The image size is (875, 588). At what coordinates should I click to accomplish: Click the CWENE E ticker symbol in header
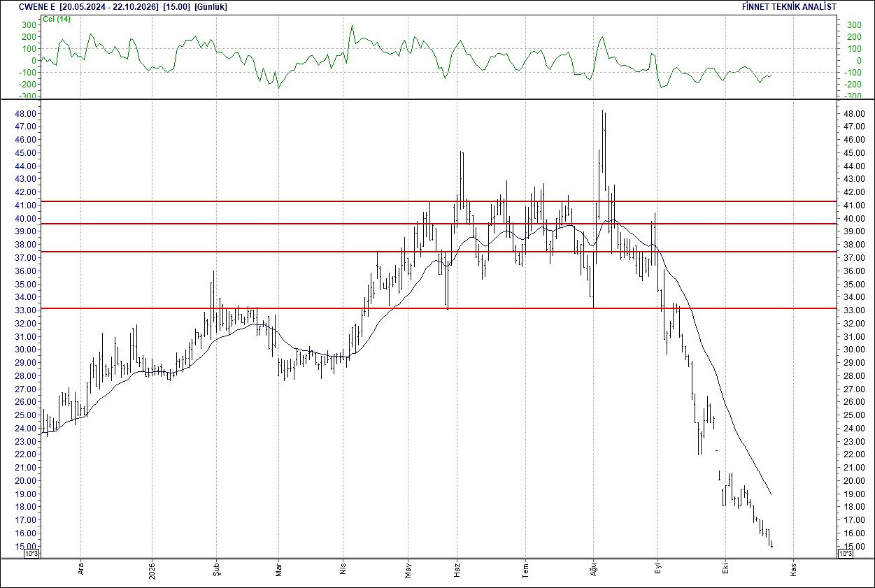[37, 6]
